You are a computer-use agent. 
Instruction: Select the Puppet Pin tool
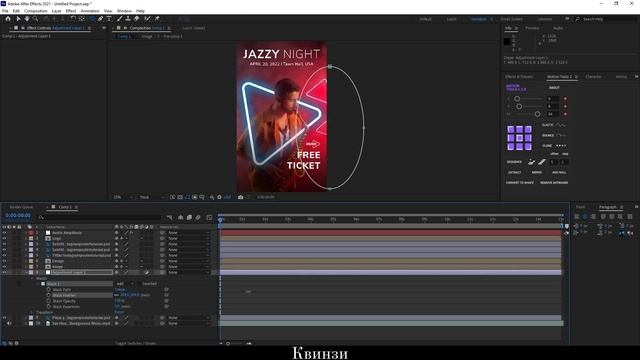click(157, 19)
